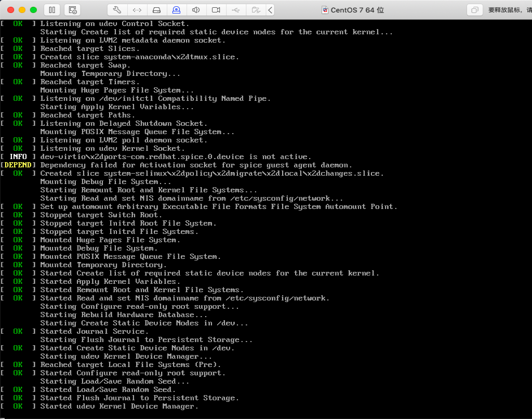The width and height of the screenshot is (532, 419).
Task: Minimize the VM window with yellow button
Action: (x=22, y=10)
